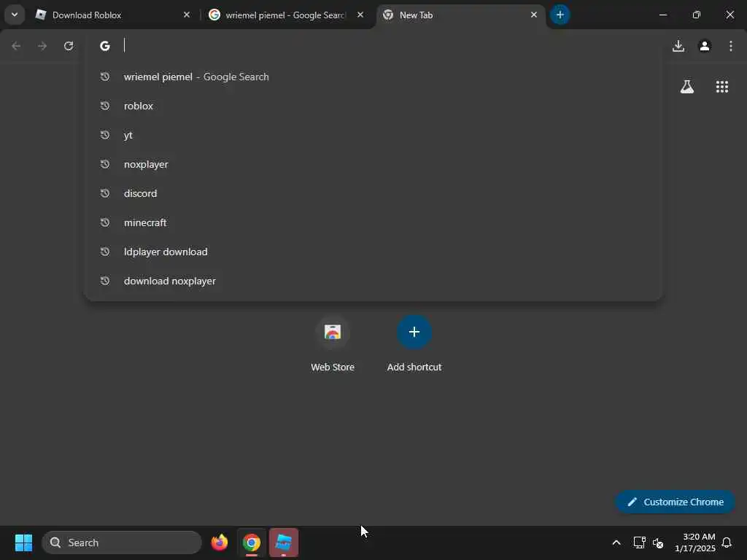Click the Google G icon in the address bar
Viewport: 747px width, 560px height.
point(105,46)
